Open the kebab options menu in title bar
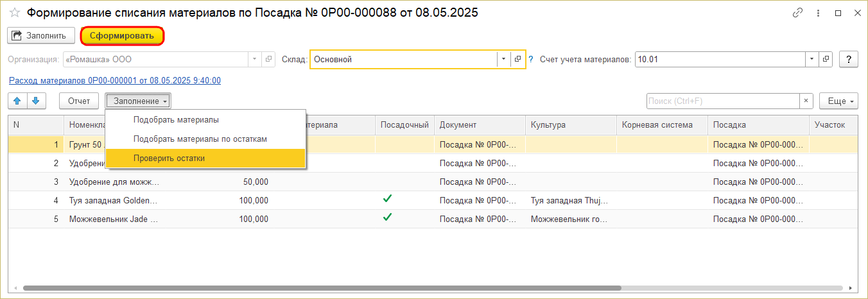This screenshot has width=868, height=299. (x=818, y=13)
